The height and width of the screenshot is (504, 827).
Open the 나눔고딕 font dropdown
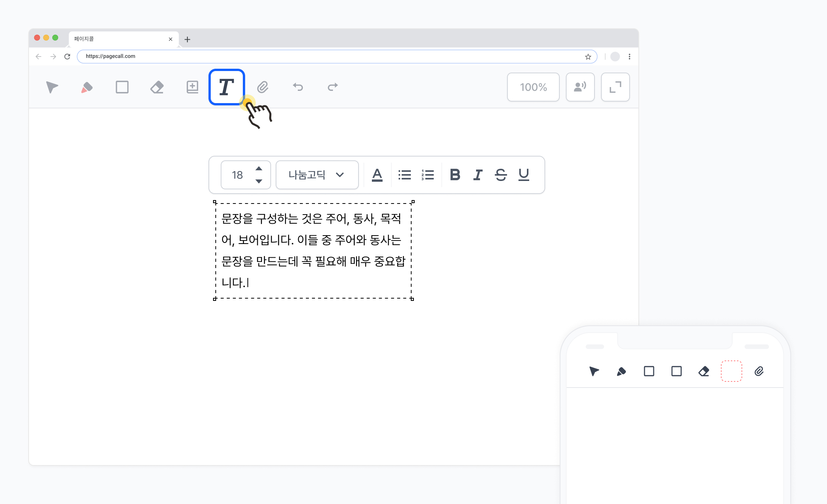point(317,175)
